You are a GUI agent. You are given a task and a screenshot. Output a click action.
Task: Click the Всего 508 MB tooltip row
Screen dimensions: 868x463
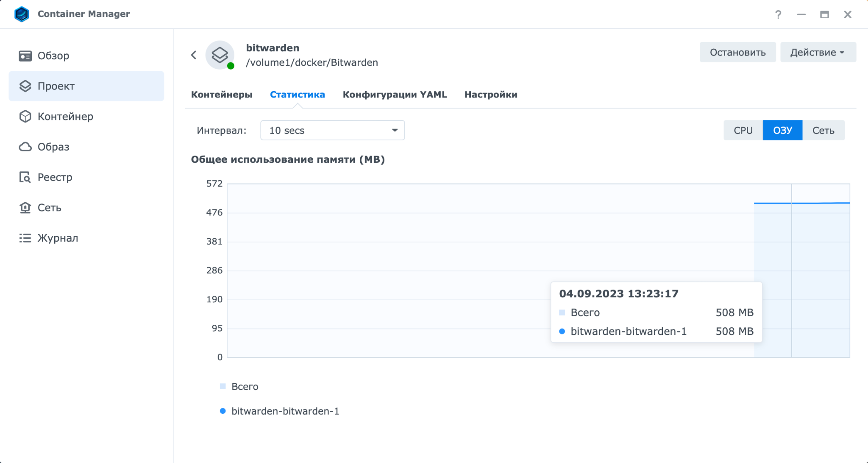[656, 312]
